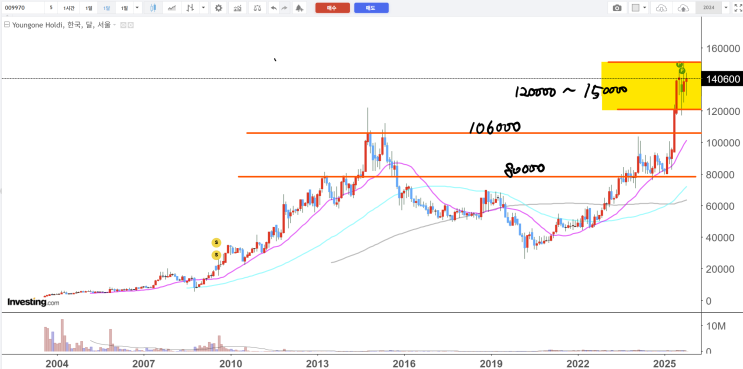This screenshot has width=743, height=369.
Task: Select the 1시간 interval button
Action: point(70,8)
